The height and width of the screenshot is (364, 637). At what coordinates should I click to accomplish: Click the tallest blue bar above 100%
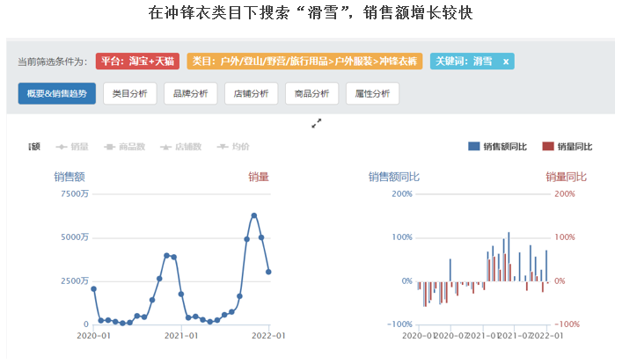(509, 257)
